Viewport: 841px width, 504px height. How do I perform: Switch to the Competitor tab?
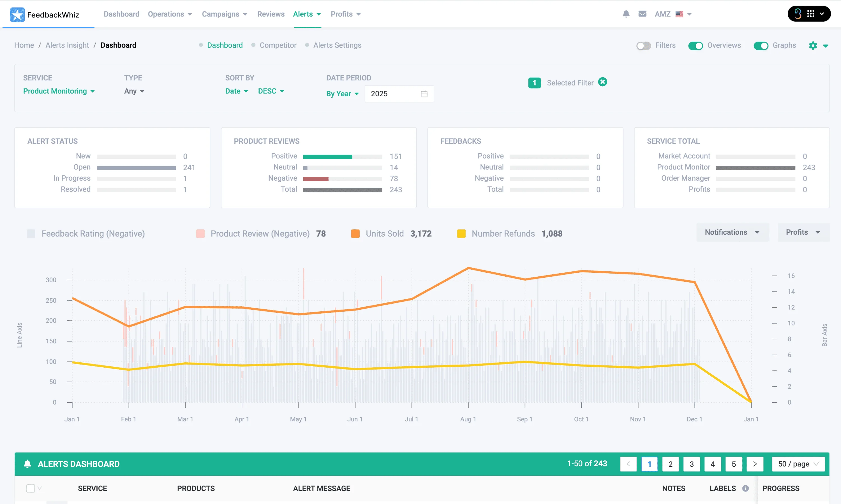278,45
